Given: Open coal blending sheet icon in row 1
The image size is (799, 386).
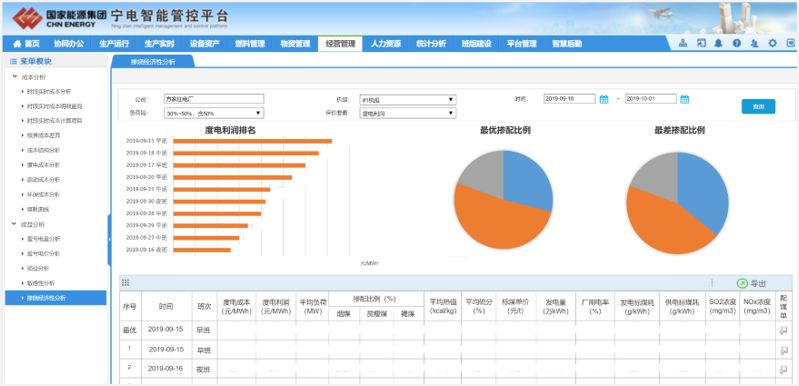Looking at the screenshot, I should (783, 350).
